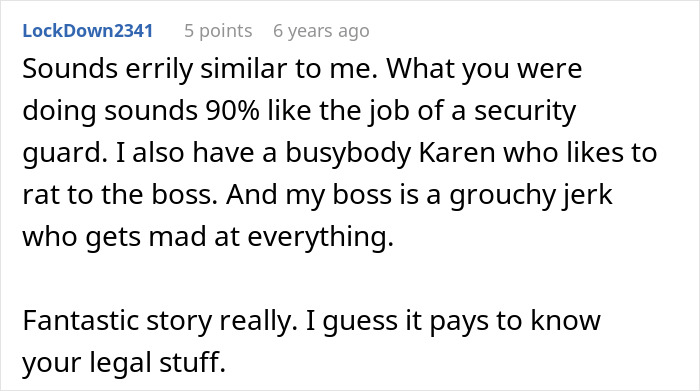The height and width of the screenshot is (391, 700).
Task: Click the word 'everything.' ending first paragraph
Action: coord(321,237)
